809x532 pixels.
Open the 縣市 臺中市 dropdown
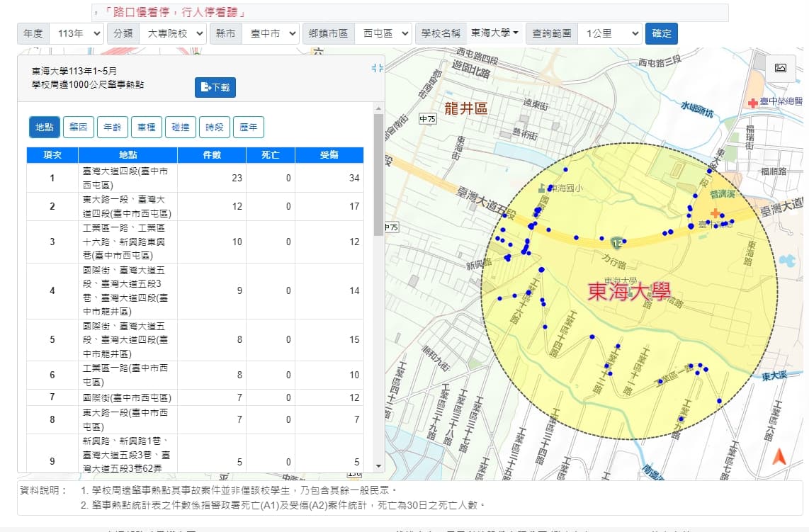pyautogui.click(x=271, y=33)
